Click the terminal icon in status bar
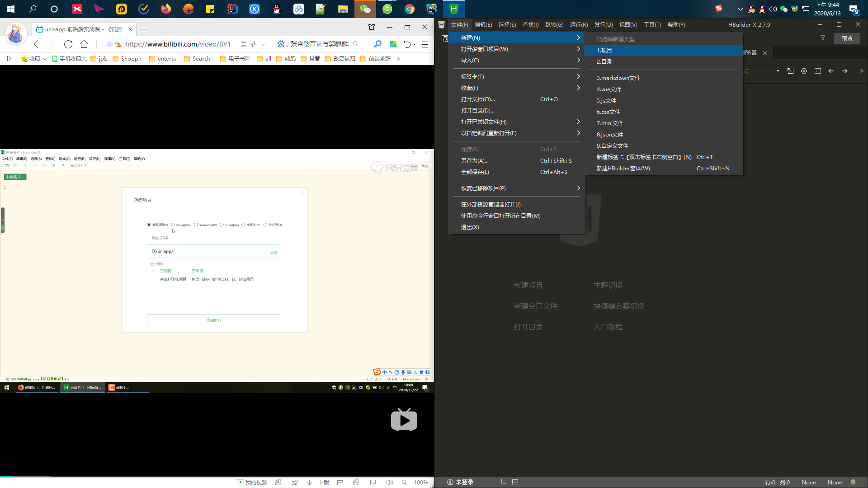The image size is (868, 488). [x=515, y=482]
